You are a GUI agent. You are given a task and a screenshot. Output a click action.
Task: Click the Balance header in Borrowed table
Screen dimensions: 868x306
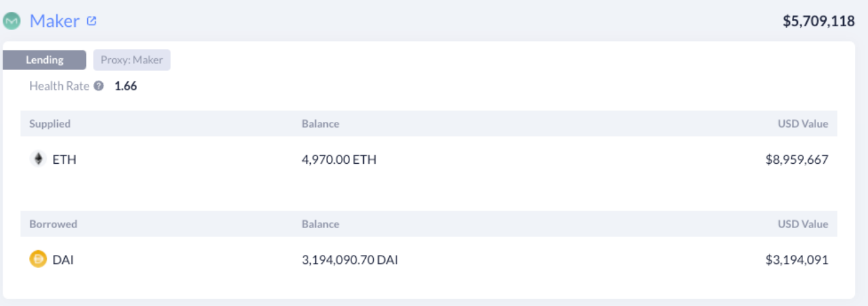(321, 224)
